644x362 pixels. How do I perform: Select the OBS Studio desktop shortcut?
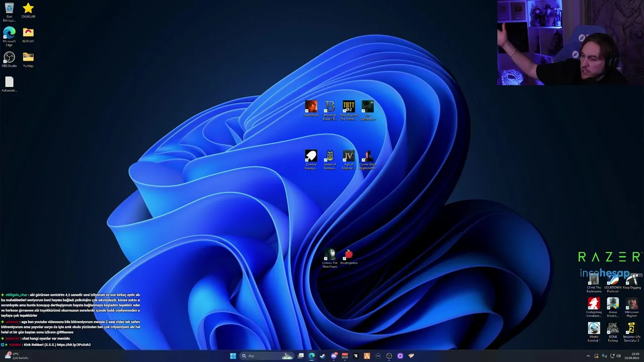(9, 59)
